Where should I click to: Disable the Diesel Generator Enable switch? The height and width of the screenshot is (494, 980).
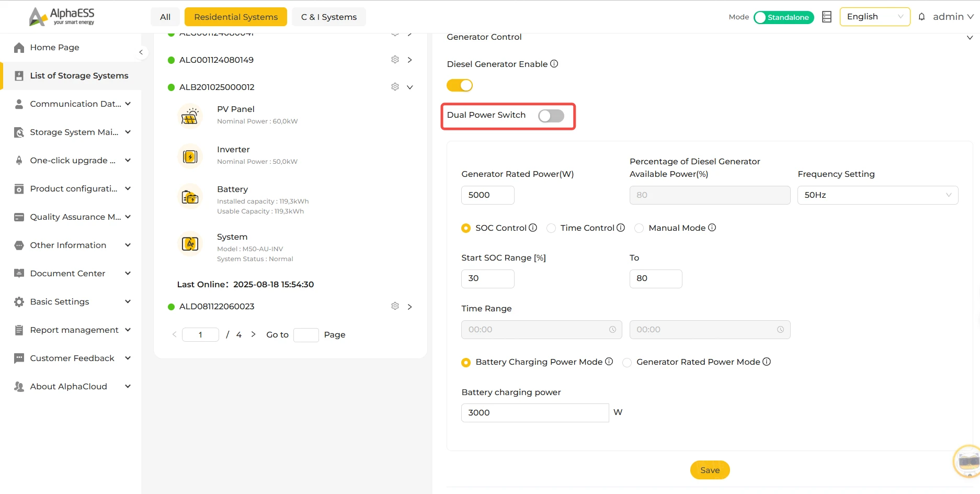click(x=460, y=85)
